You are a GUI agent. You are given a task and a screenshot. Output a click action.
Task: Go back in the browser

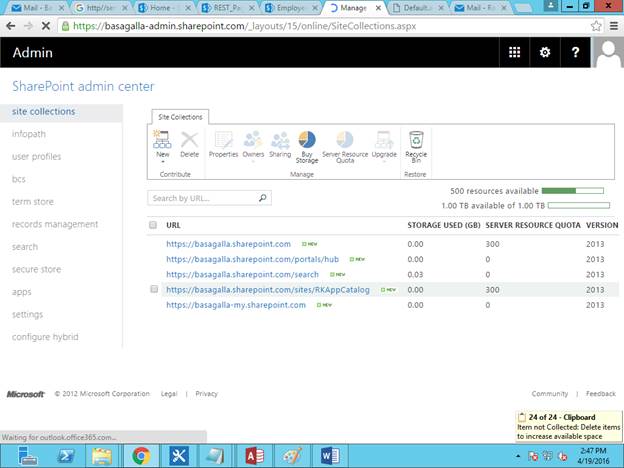pos(11,26)
